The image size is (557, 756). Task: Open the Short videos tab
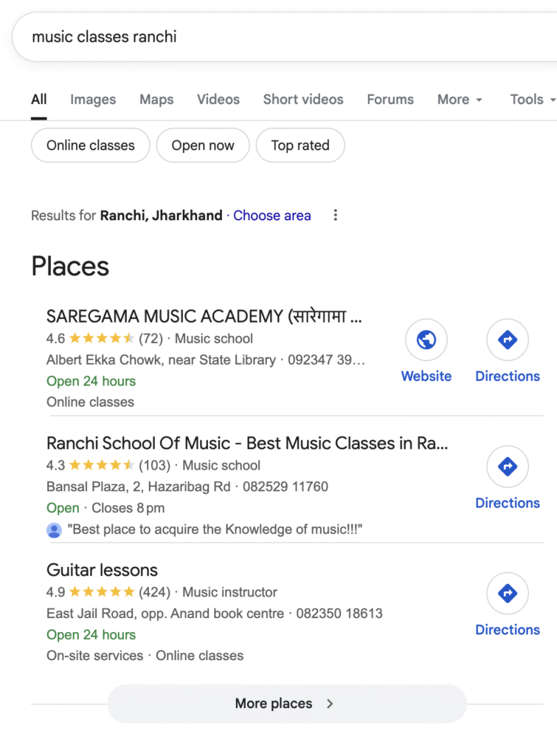click(x=303, y=100)
